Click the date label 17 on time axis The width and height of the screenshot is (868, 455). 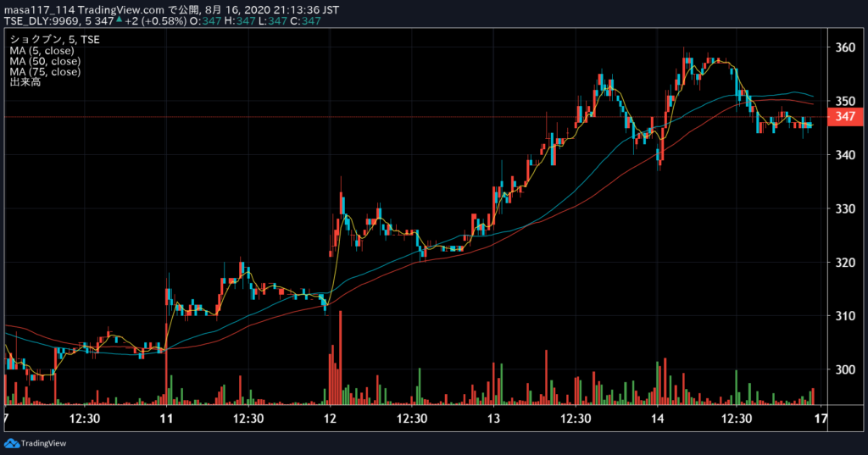(821, 419)
